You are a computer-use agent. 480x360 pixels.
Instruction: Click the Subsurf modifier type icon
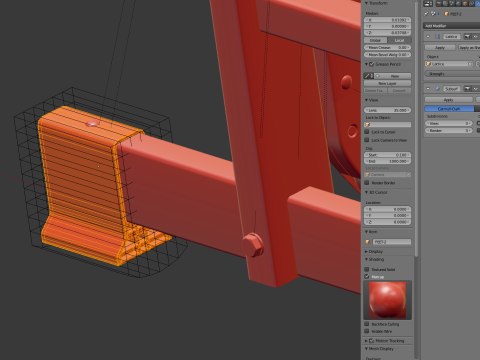[438, 89]
